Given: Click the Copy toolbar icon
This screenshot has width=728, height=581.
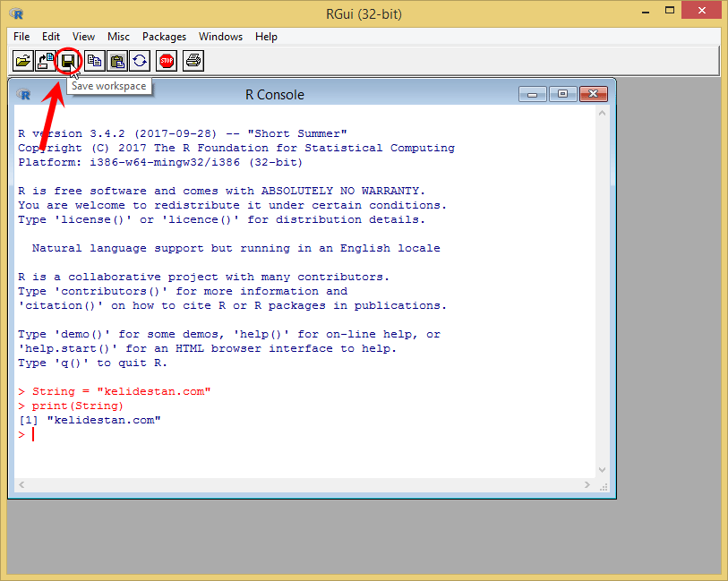Looking at the screenshot, I should point(95,61).
